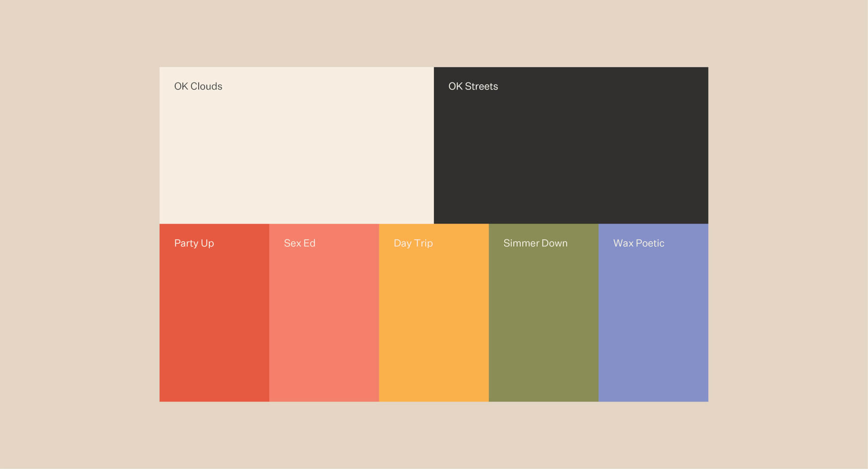
Task: Click the 'Simmer Down' text label
Action: (x=535, y=243)
